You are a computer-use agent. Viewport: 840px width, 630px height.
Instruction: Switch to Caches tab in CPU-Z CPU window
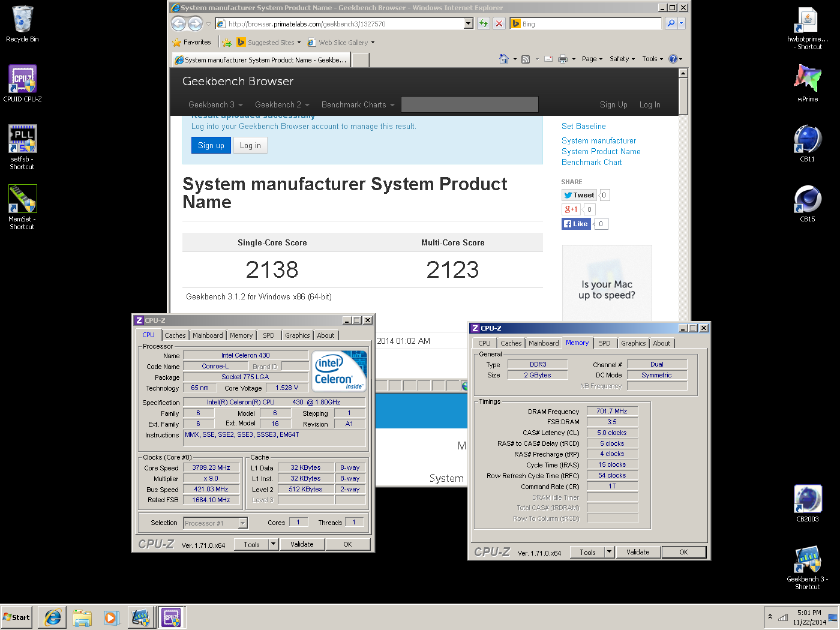(175, 335)
